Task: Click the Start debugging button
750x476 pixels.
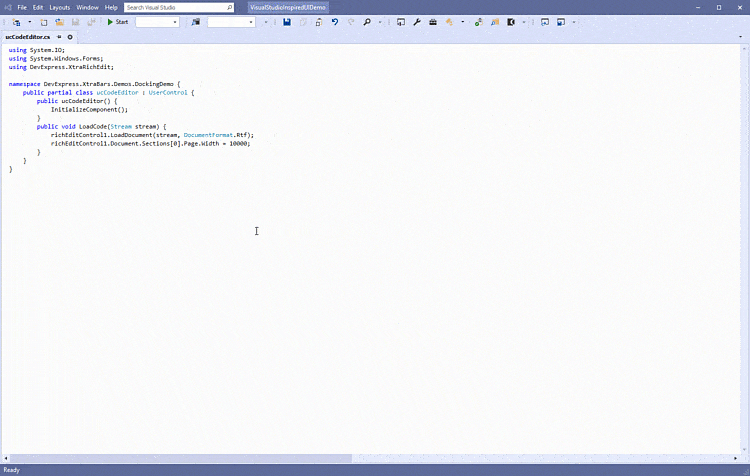Action: click(x=118, y=22)
